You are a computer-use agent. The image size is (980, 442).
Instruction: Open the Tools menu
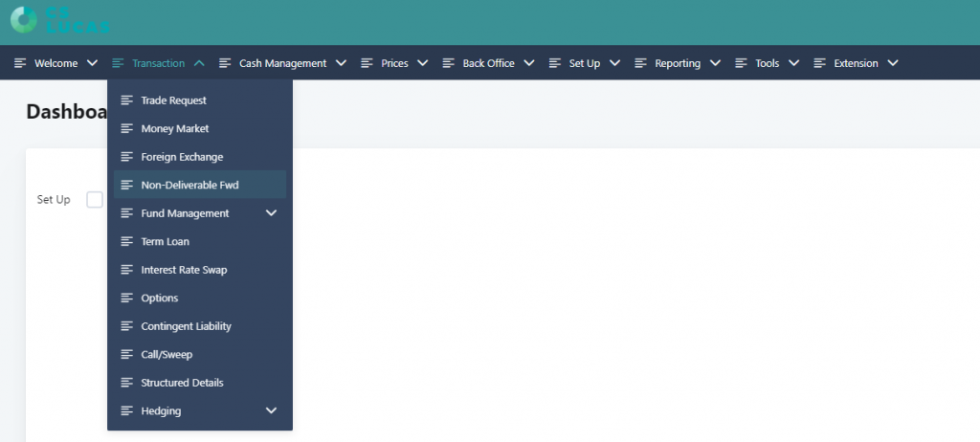[x=767, y=63]
